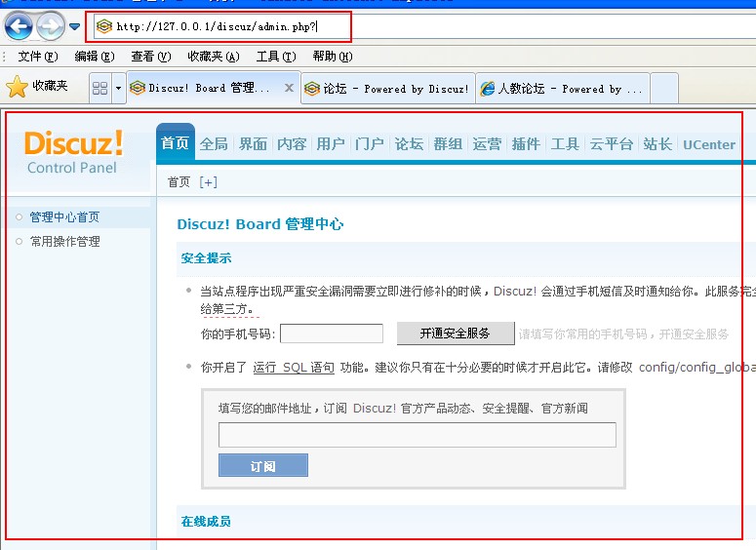Click the browser Forward arrow button
Image resolution: width=756 pixels, height=550 pixels.
(50, 26)
